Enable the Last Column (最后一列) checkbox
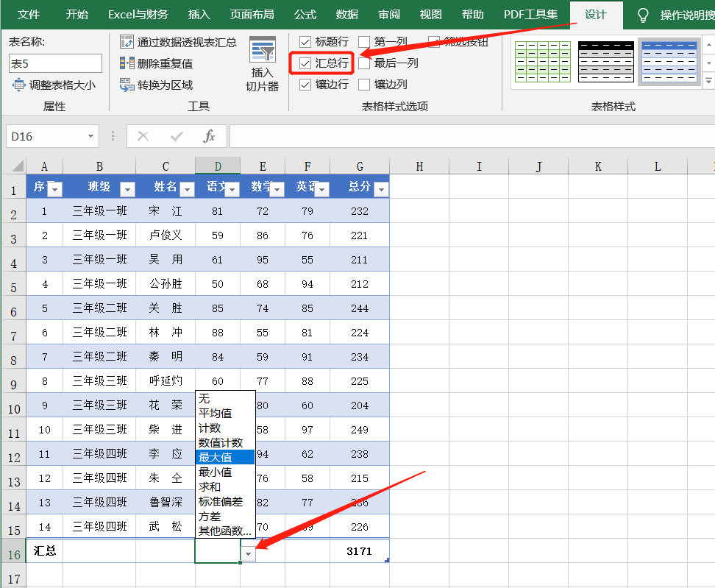The width and height of the screenshot is (715, 588). pos(364,64)
